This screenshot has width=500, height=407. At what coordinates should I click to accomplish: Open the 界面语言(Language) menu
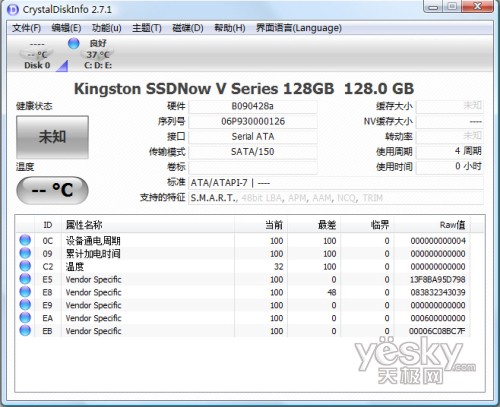299,28
